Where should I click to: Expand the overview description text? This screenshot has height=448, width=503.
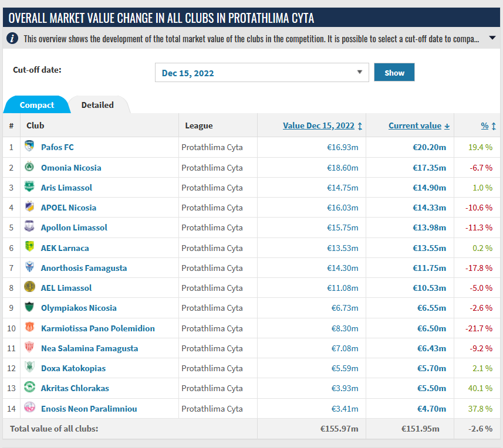click(x=492, y=38)
